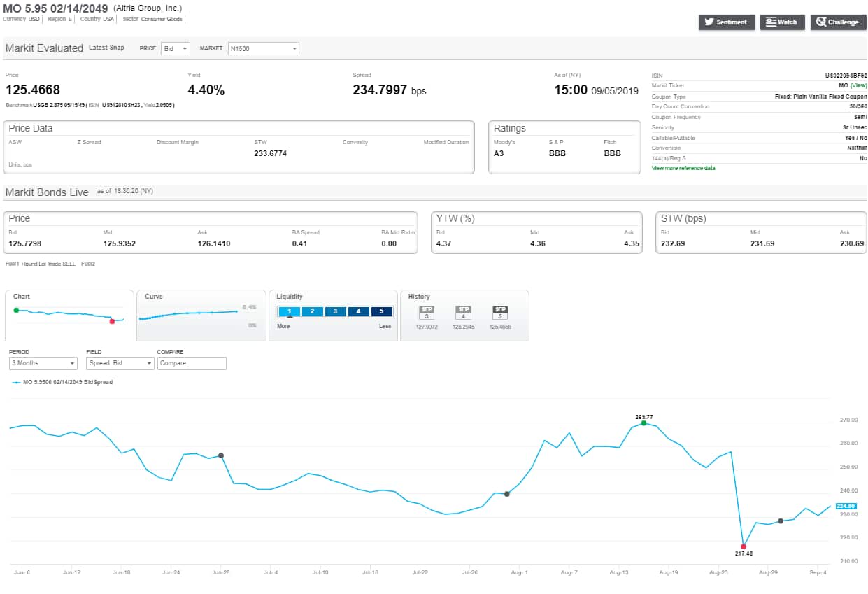
Task: Click the grey chart marker near Aug-1
Action: point(507,494)
